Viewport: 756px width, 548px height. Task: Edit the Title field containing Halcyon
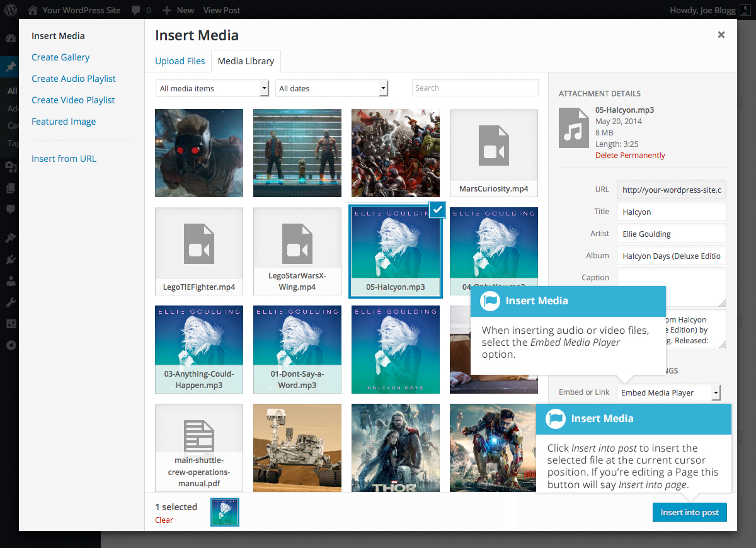672,212
